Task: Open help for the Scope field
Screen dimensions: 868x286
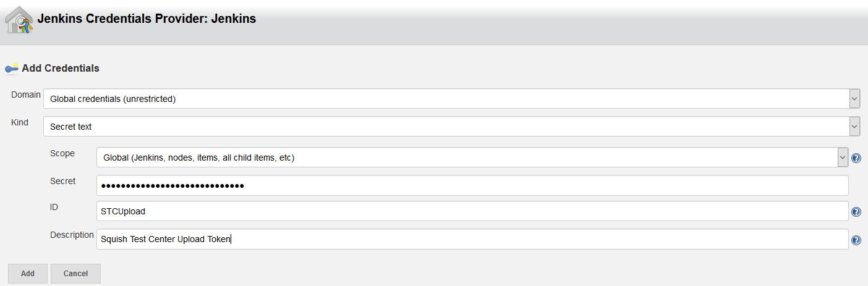Action: (856, 158)
